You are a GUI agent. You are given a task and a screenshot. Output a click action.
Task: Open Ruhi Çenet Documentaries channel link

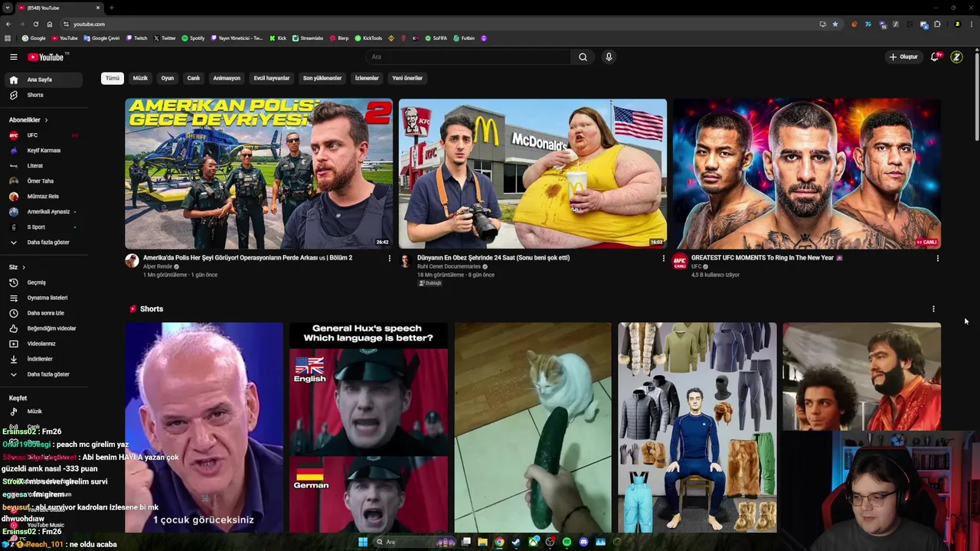[x=449, y=266]
